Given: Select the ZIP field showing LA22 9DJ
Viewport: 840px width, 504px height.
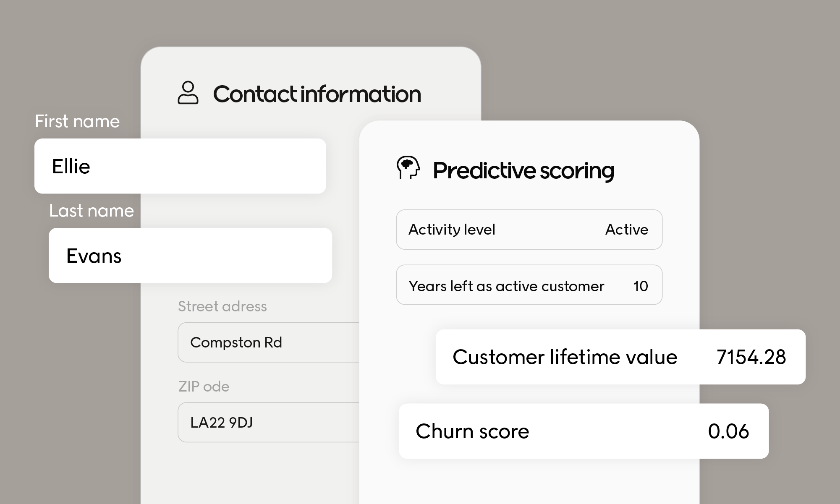Looking at the screenshot, I should coord(269,423).
